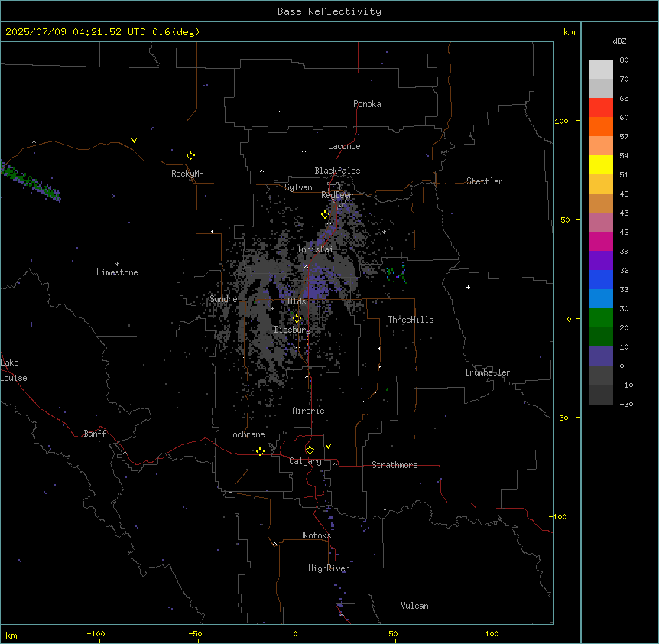Click the Lacombe label
The height and width of the screenshot is (644, 659).
(x=344, y=146)
